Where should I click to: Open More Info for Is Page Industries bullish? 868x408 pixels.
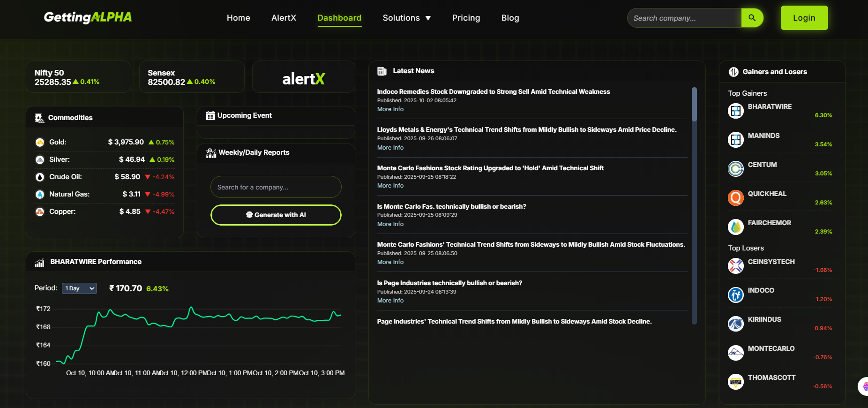click(390, 301)
